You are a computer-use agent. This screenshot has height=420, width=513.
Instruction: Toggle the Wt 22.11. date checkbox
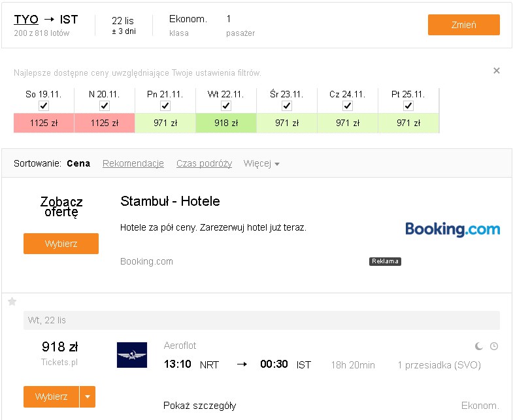(226, 106)
